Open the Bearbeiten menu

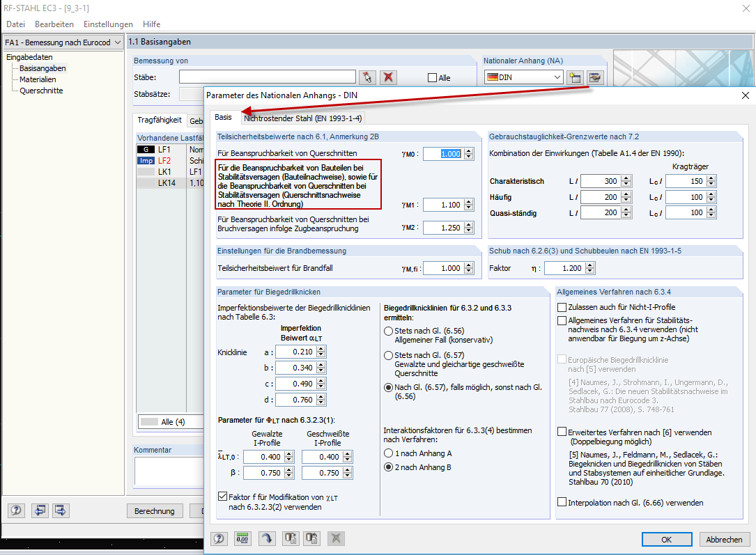point(54,24)
